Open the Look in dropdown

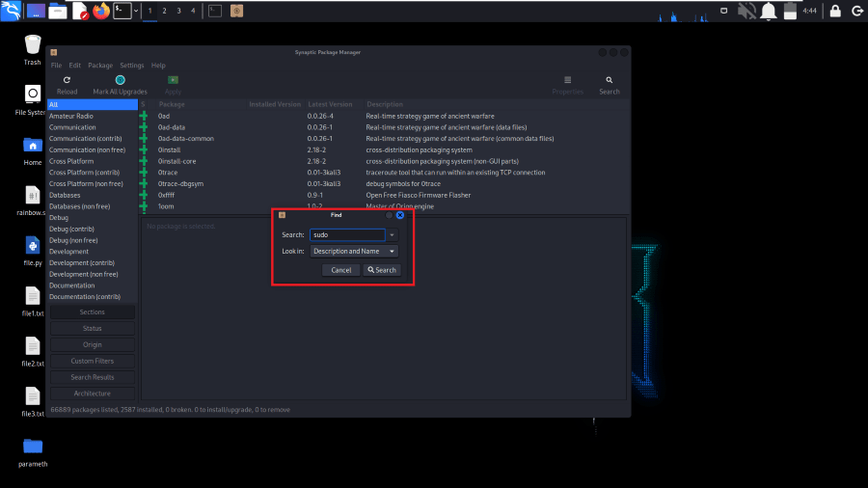click(x=354, y=251)
